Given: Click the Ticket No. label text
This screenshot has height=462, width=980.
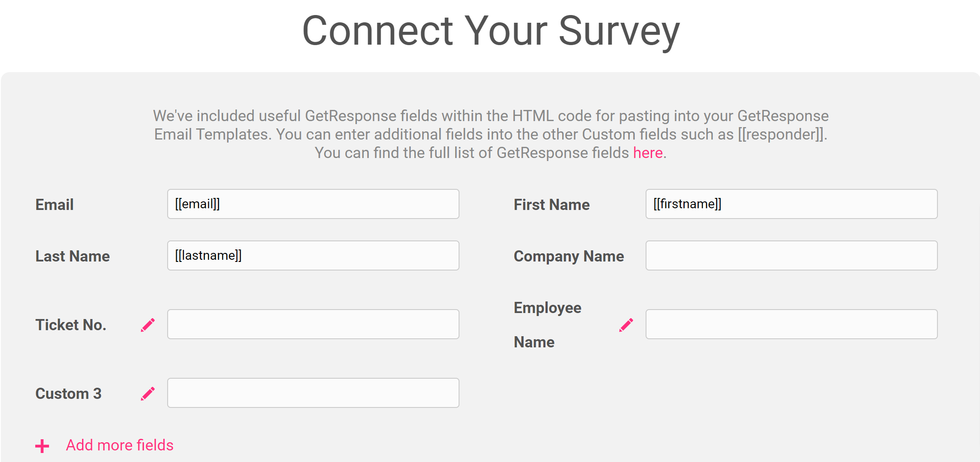Looking at the screenshot, I should tap(71, 325).
